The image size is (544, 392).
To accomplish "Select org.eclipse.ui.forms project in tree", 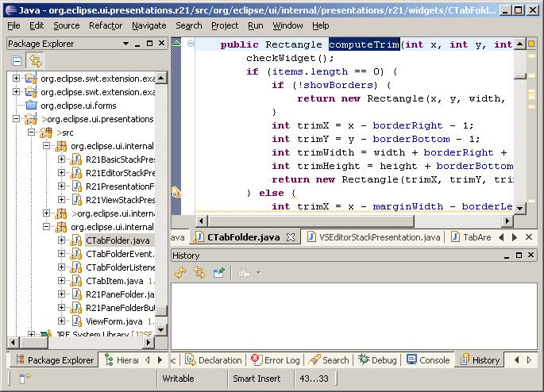I will tap(79, 106).
